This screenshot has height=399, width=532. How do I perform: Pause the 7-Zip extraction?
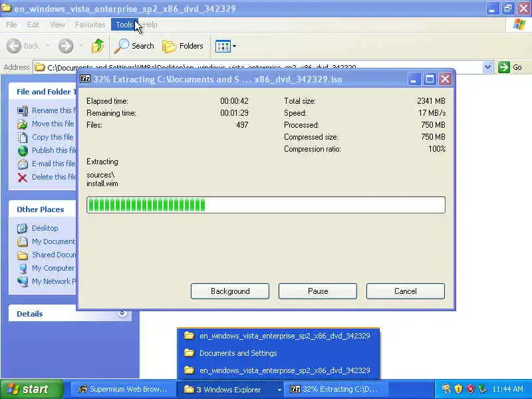[318, 291]
